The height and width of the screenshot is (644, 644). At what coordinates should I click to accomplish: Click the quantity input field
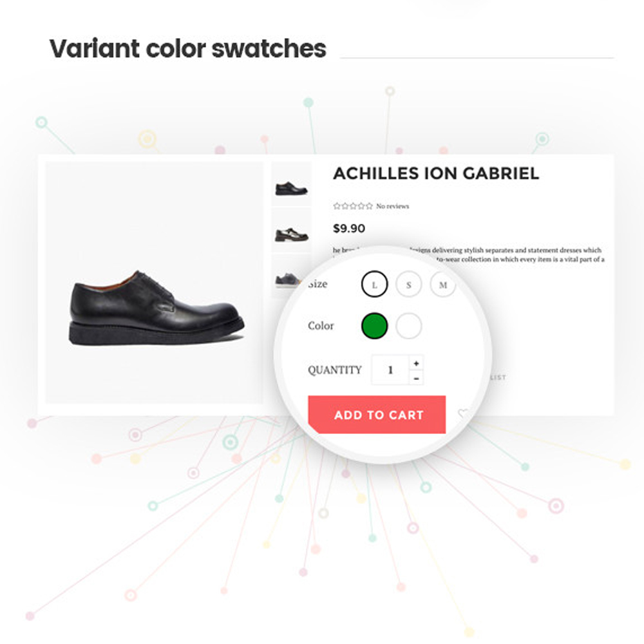click(x=390, y=370)
